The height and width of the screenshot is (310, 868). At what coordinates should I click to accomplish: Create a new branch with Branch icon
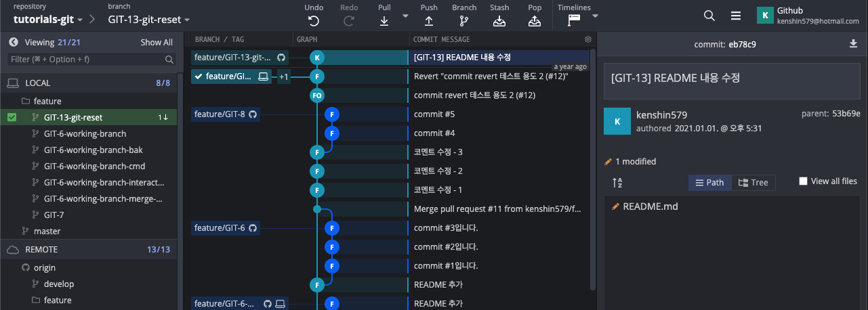(464, 20)
